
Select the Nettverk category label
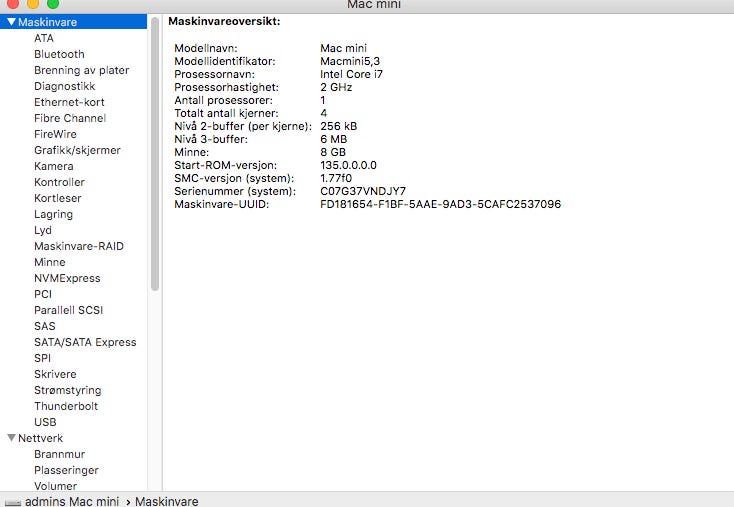pyautogui.click(x=40, y=438)
